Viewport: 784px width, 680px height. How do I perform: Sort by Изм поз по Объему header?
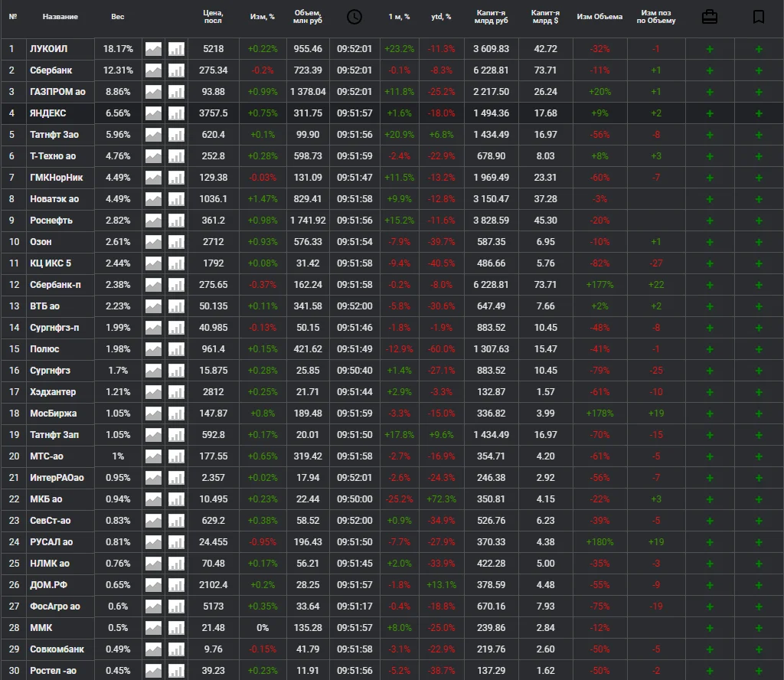(x=656, y=17)
